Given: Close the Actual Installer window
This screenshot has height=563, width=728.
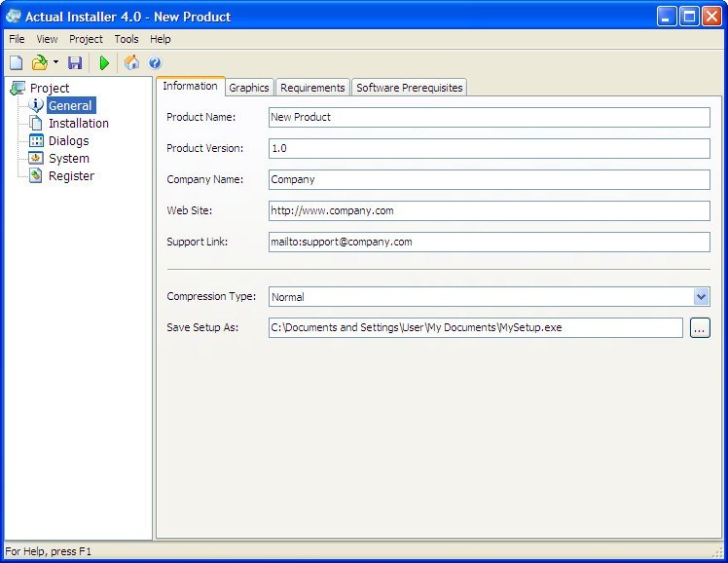Looking at the screenshot, I should [x=711, y=17].
